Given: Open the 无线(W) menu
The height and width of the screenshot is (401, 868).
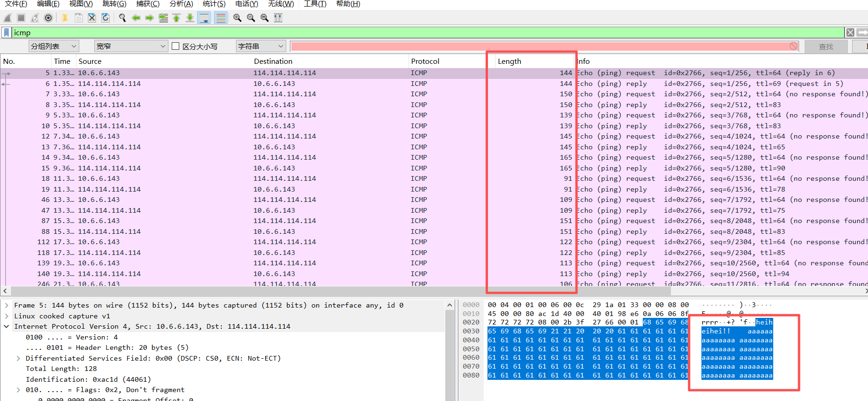Looking at the screenshot, I should pos(281,4).
